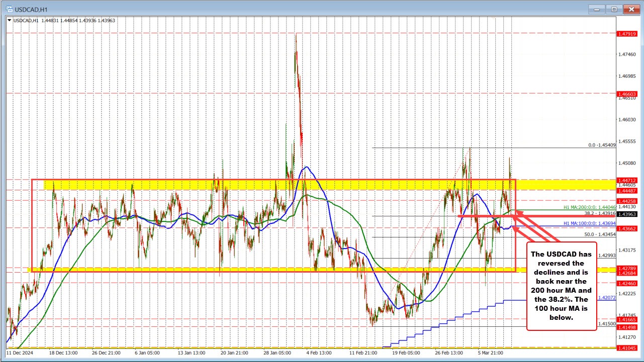644x362 pixels.
Task: Click the 20 Jan 21:00 time label
Action: pos(234,352)
